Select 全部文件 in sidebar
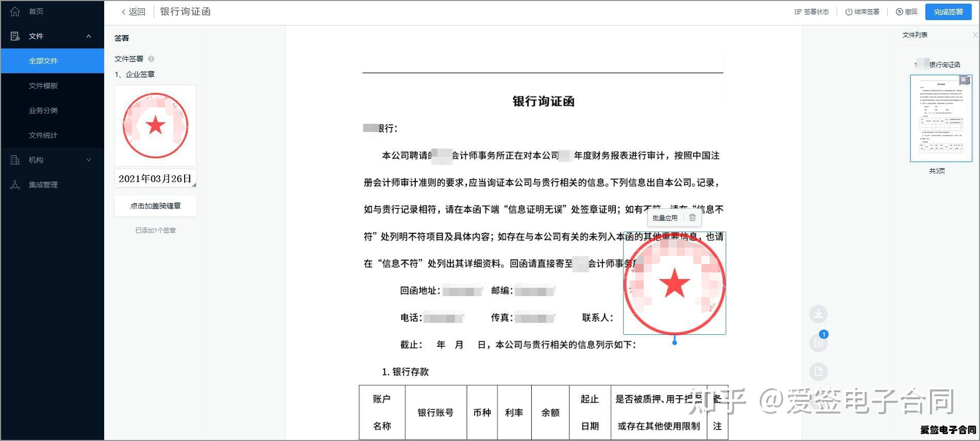980x441 pixels. (52, 61)
